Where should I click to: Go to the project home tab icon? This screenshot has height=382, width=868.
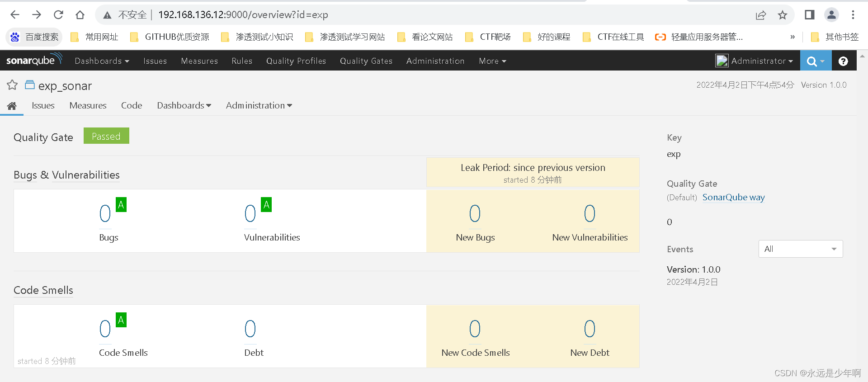pyautogui.click(x=12, y=106)
